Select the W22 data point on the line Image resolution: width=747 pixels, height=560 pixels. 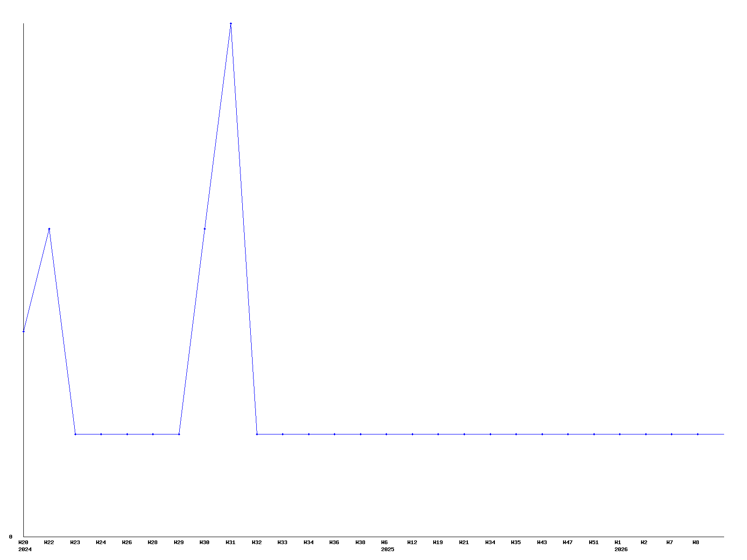click(49, 229)
